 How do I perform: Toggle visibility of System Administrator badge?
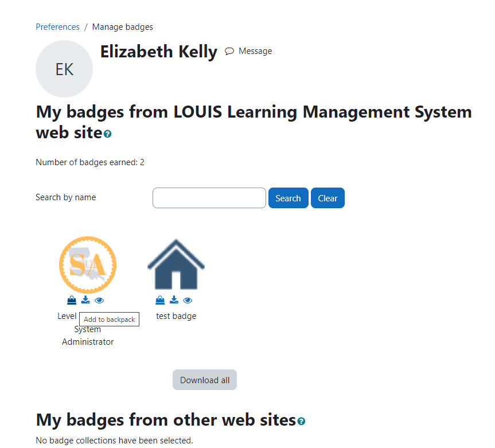(99, 300)
